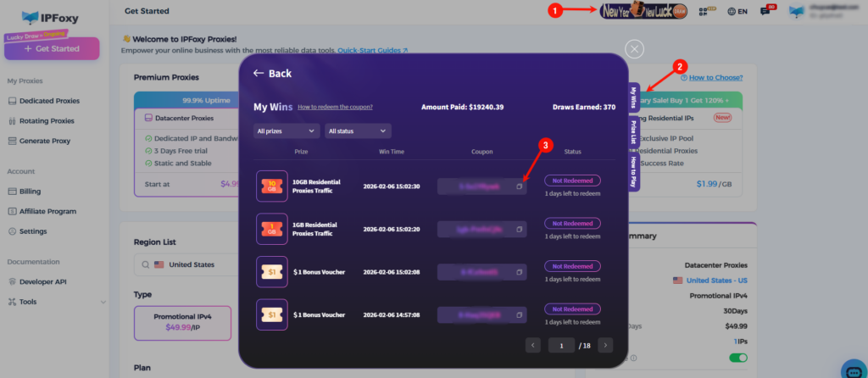Toggle the green switch in the summary
Image resolution: width=868 pixels, height=378 pixels.
coord(738,359)
